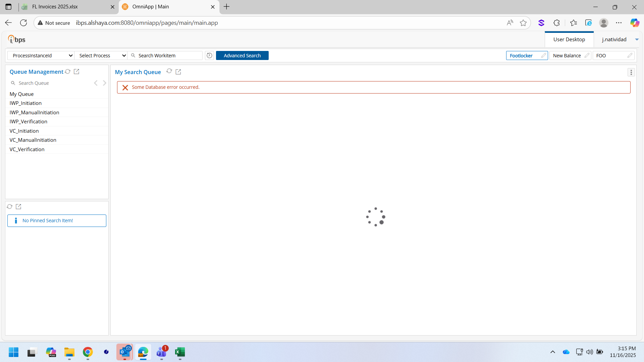Click the search history clock icon

click(x=209, y=56)
